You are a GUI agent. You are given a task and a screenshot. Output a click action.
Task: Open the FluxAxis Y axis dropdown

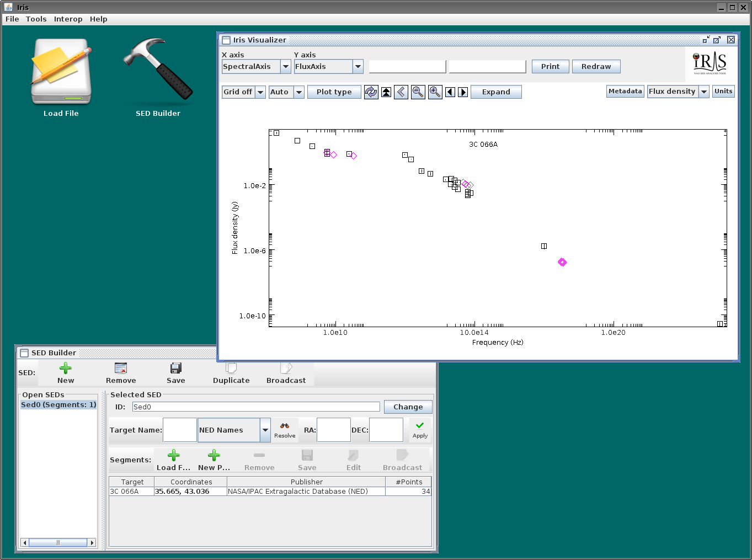[358, 67]
